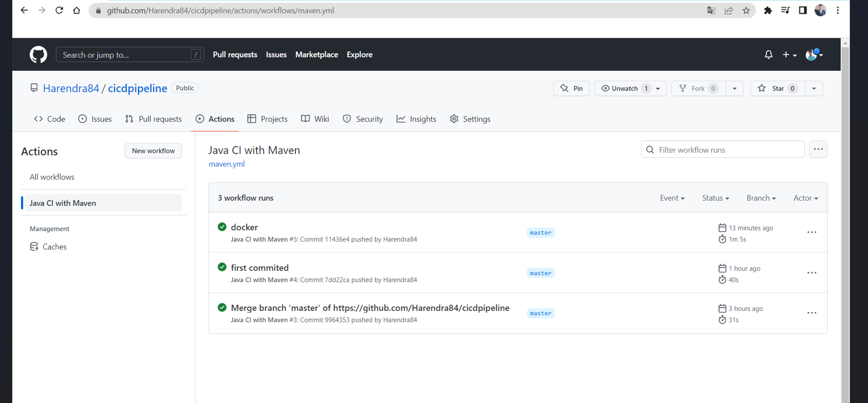Viewport: 868px width, 403px height.
Task: Pin the repository with the Pin button
Action: [572, 88]
